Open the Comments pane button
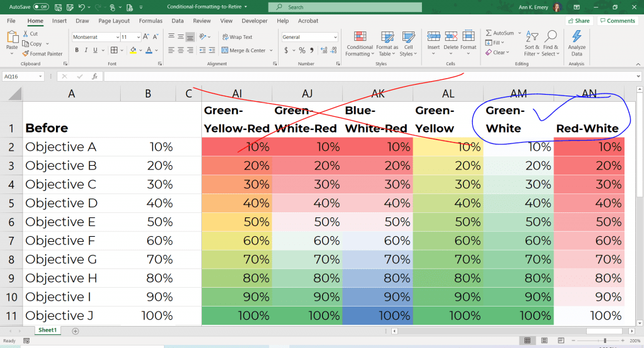 point(618,21)
